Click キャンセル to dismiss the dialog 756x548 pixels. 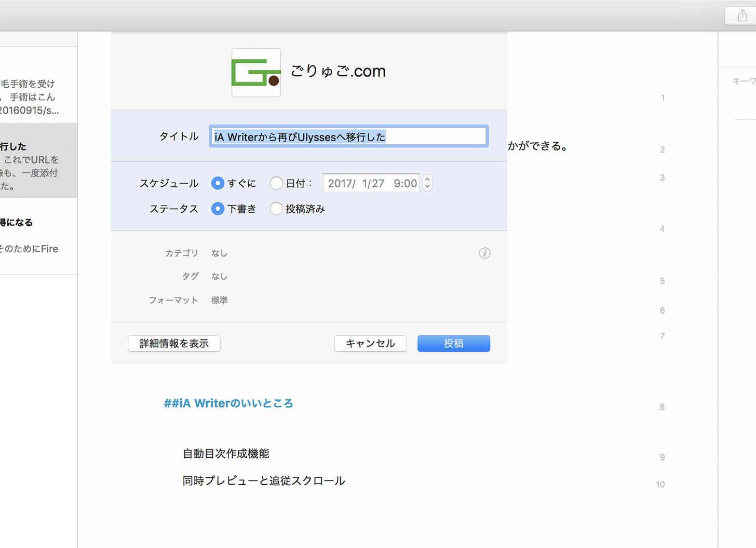(x=370, y=343)
